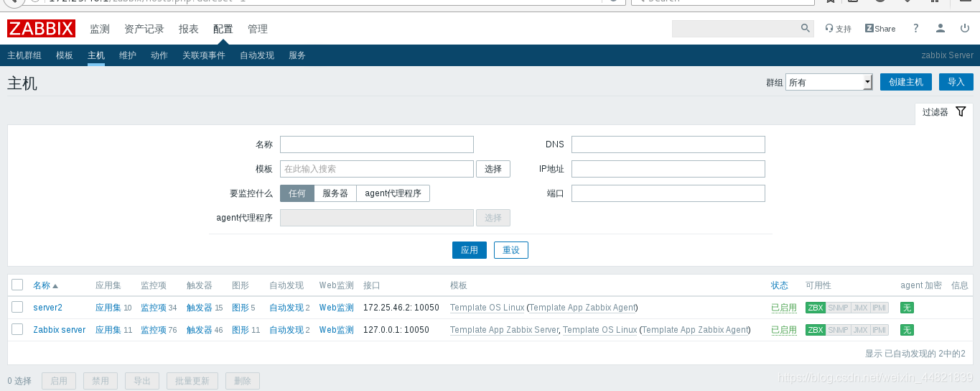
Task: Go to 模板 submenu
Action: (x=65, y=55)
